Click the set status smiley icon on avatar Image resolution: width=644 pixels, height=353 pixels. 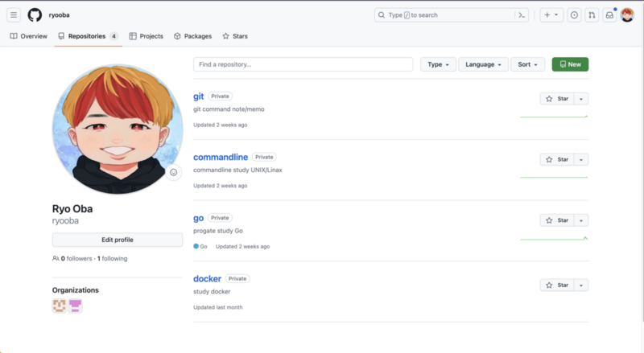[174, 172]
